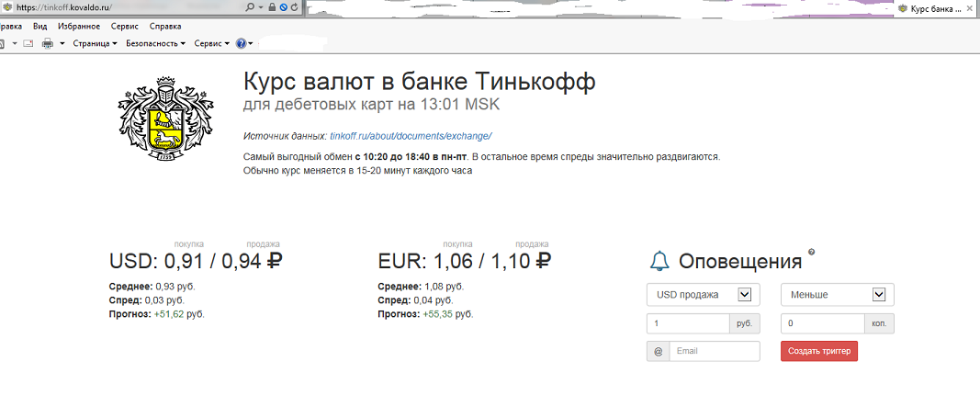Click the small help icon after Оповещения
Viewport: 980px width, 418px height.
click(812, 252)
